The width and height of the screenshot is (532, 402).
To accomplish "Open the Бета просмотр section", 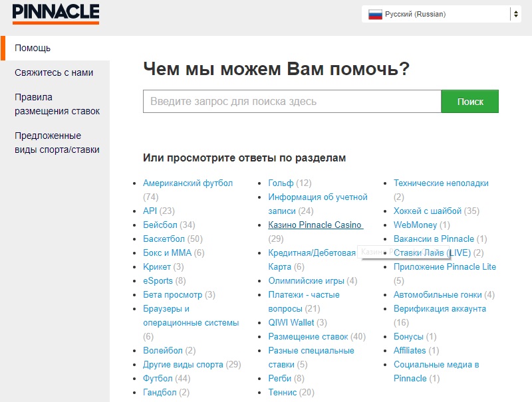I will tap(172, 294).
